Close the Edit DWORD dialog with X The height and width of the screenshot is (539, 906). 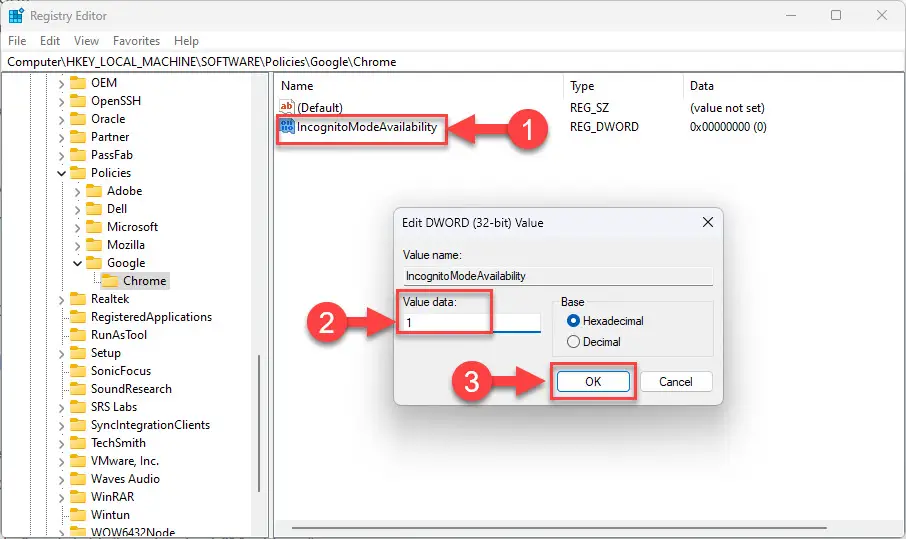[x=707, y=222]
